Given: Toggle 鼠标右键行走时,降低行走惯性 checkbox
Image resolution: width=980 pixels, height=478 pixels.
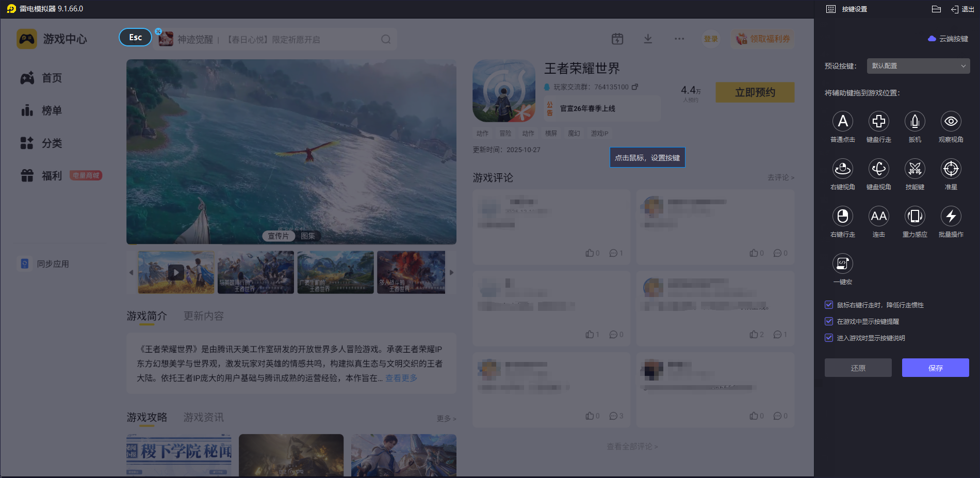Looking at the screenshot, I should click(829, 305).
